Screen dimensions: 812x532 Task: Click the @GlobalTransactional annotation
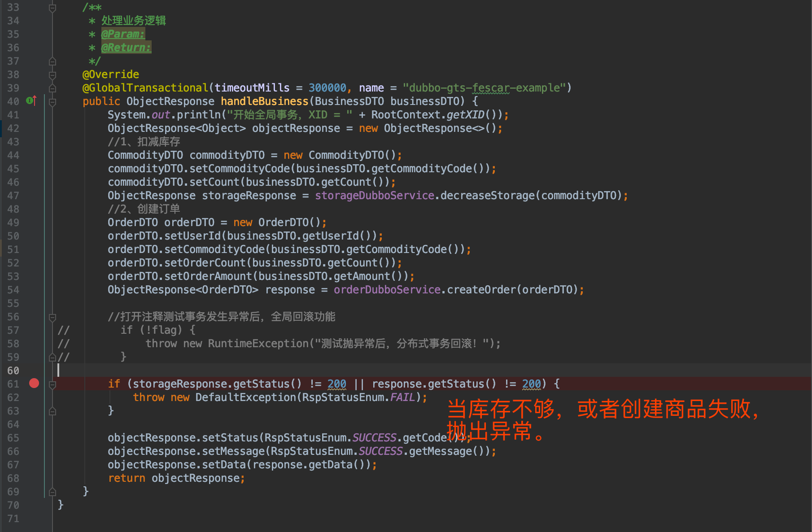pyautogui.click(x=145, y=88)
